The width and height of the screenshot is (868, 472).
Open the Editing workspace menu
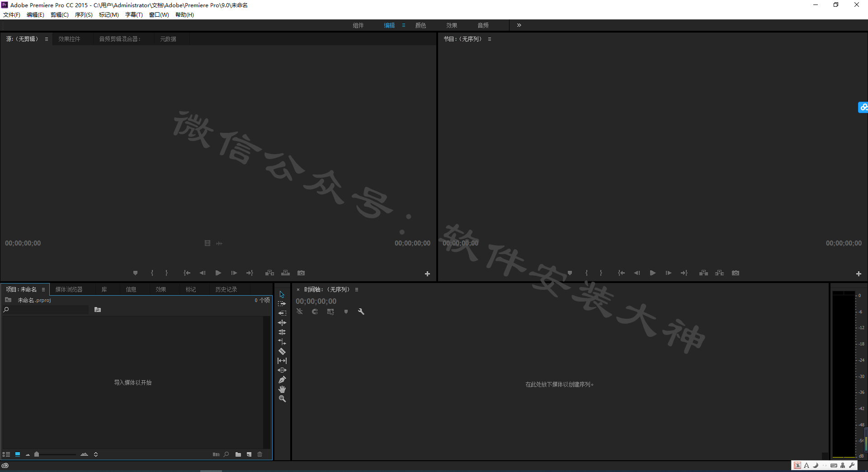click(404, 25)
